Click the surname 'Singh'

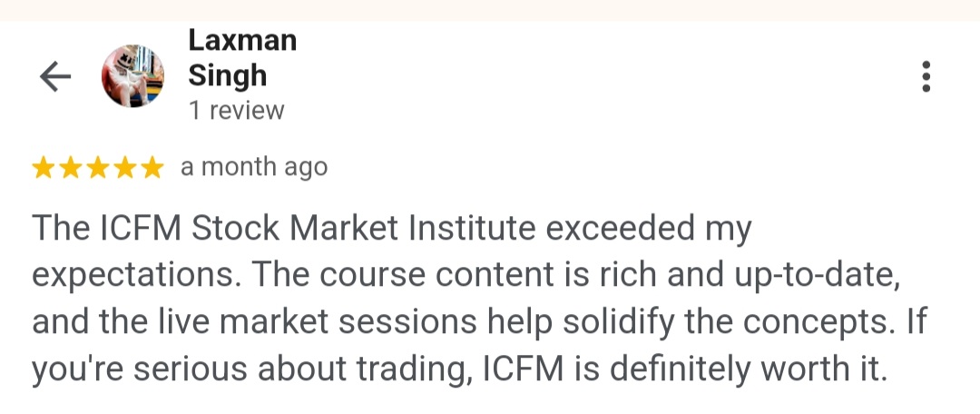click(227, 76)
